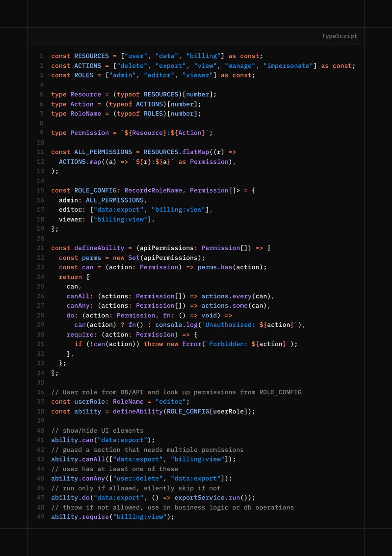Click ROLES constant name on line 3
This screenshot has height=556, width=392.
[x=84, y=75]
